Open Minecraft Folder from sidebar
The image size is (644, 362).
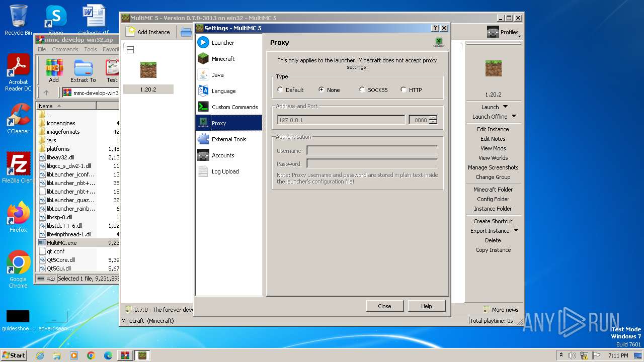(493, 190)
